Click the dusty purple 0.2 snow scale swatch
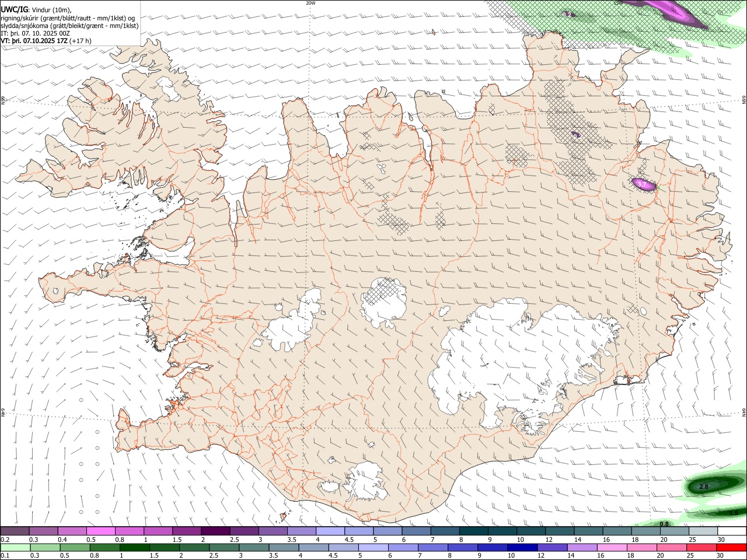747x560 pixels. coord(15,531)
